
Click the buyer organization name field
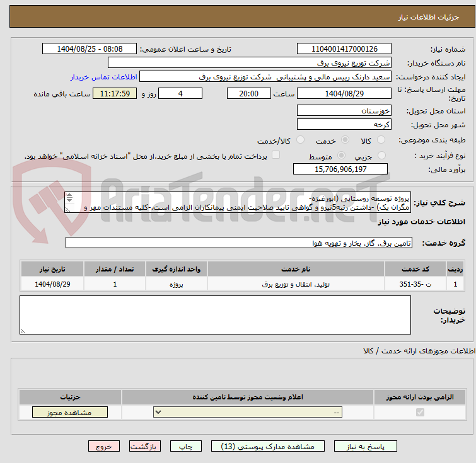pyautogui.click(x=250, y=63)
